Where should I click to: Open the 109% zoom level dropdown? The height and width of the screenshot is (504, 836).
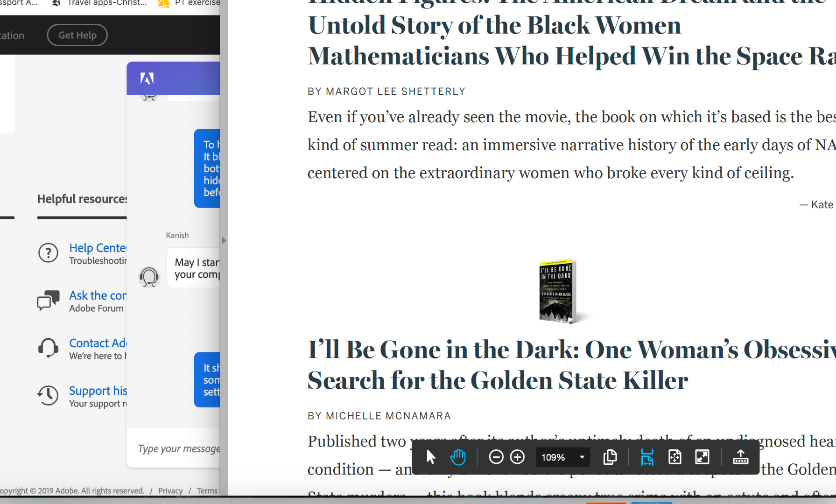(563, 457)
